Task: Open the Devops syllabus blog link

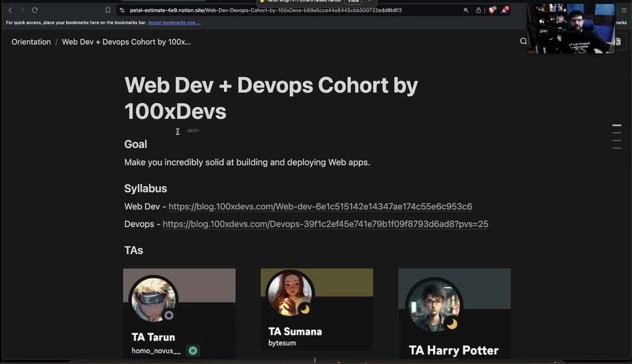Action: [x=325, y=224]
